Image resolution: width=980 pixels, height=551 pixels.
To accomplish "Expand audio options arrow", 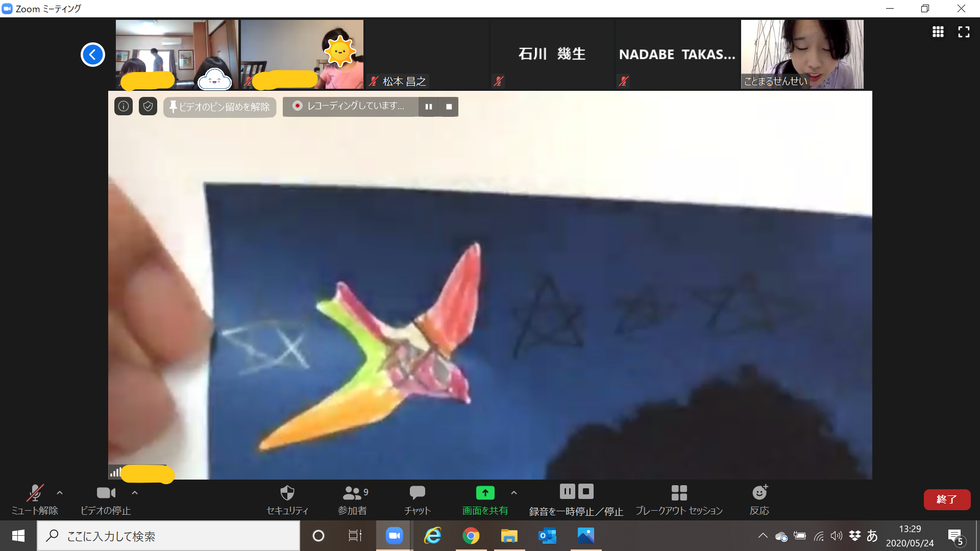I will pos(60,493).
